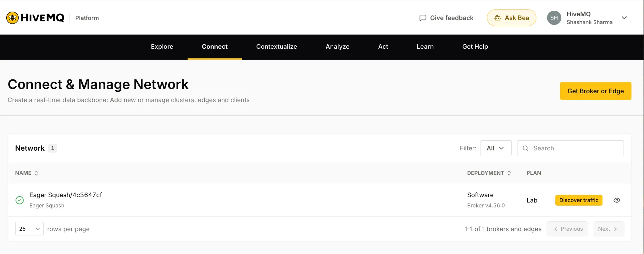Expand the account dropdown chevron

(x=625, y=18)
